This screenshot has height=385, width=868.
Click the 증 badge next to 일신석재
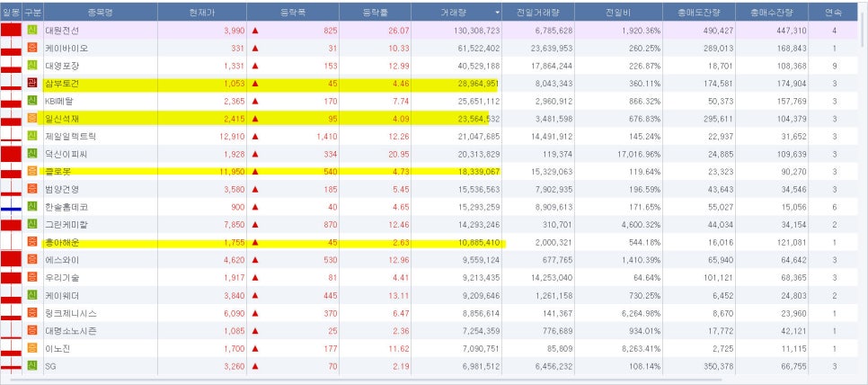pyautogui.click(x=32, y=118)
